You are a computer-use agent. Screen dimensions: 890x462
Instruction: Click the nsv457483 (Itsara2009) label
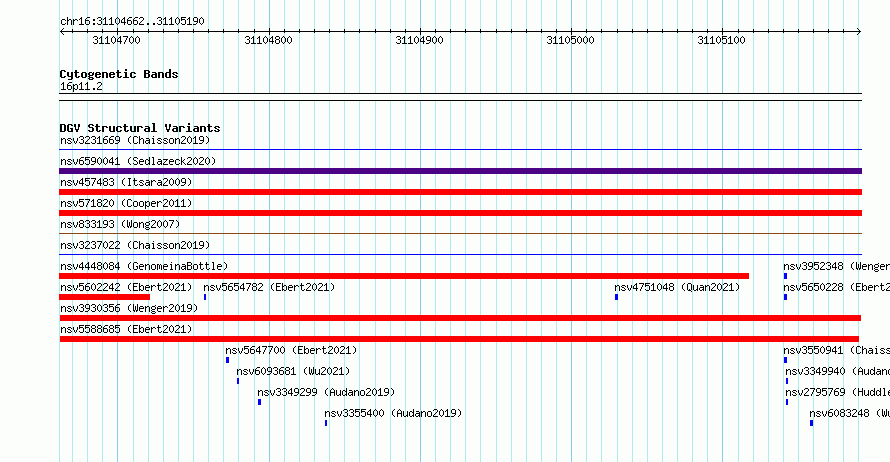coord(126,182)
